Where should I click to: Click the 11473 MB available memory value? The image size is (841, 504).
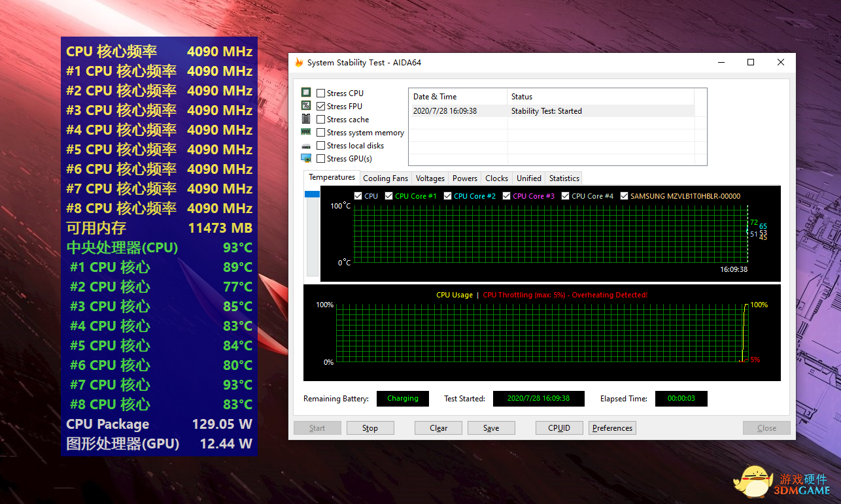pos(220,228)
